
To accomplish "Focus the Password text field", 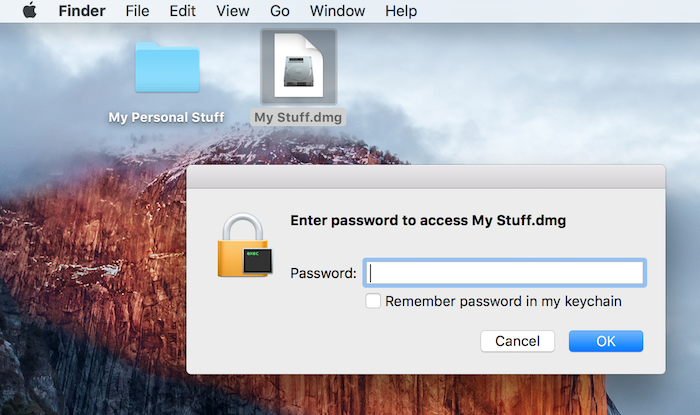I will [x=505, y=273].
